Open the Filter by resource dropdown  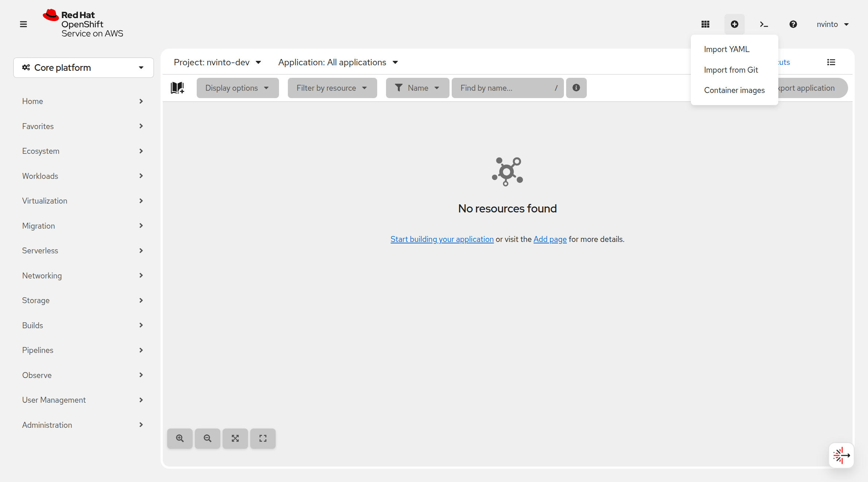click(332, 88)
